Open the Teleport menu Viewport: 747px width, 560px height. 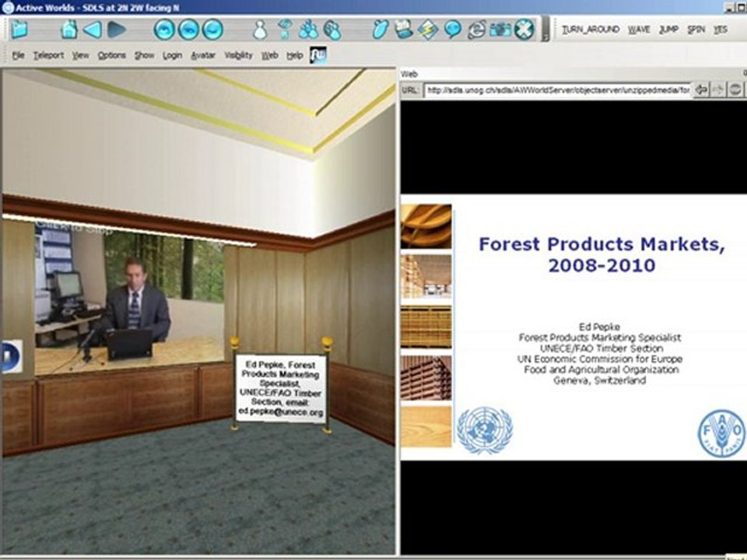click(x=48, y=56)
